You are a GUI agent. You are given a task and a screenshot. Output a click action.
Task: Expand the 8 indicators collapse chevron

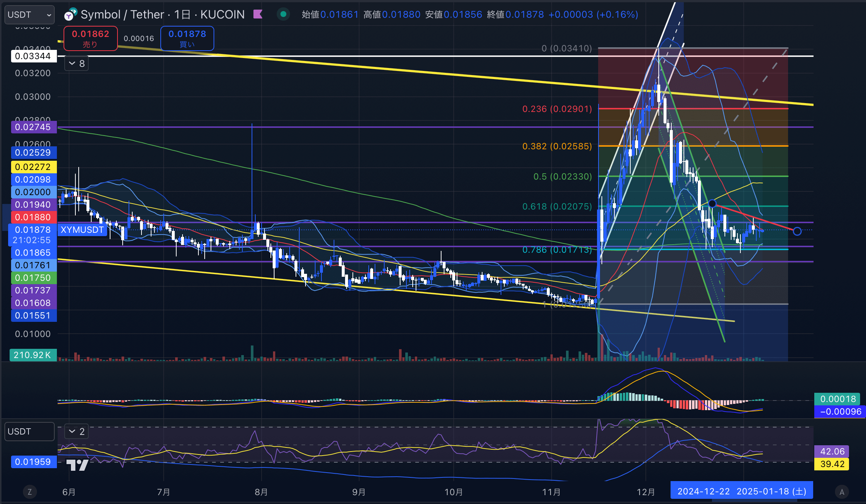coord(76,64)
